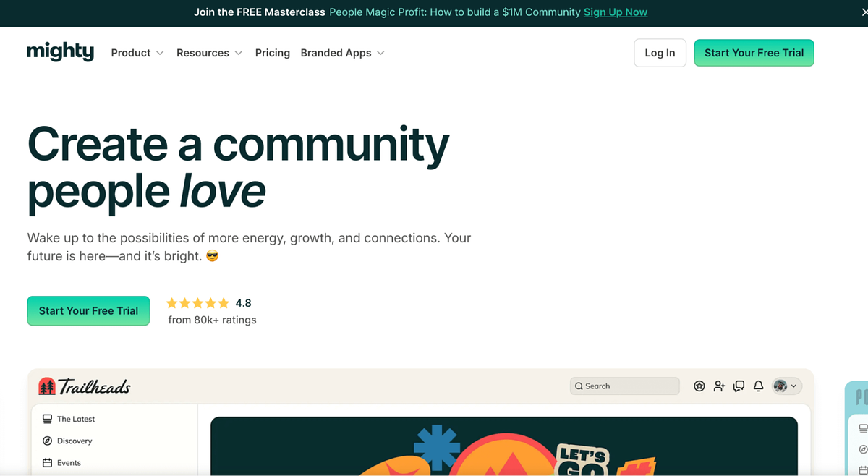Open the Resources dropdown menu
Image resolution: width=868 pixels, height=476 pixels.
(x=208, y=52)
